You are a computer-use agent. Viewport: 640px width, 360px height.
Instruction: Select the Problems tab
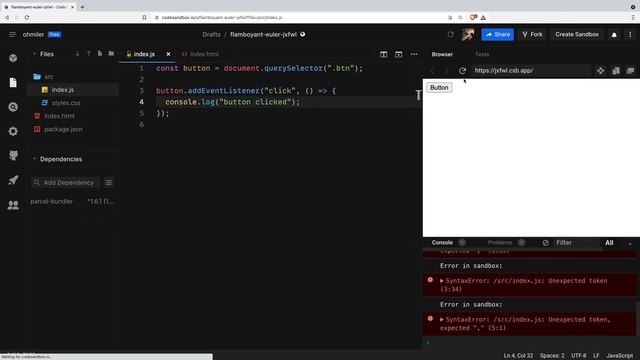[x=500, y=243]
